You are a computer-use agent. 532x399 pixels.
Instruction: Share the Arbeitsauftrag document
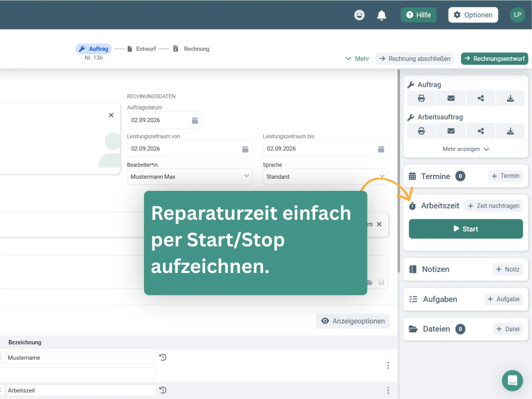click(481, 131)
